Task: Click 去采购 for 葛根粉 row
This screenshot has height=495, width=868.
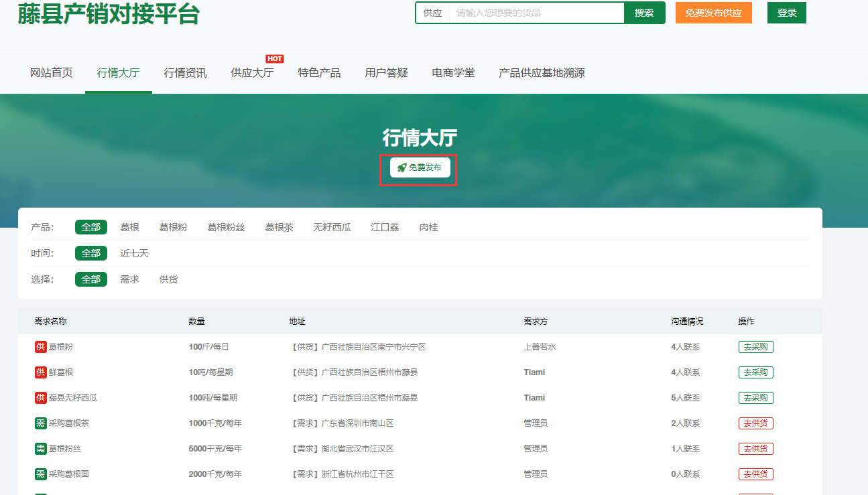Action: pyautogui.click(x=755, y=347)
